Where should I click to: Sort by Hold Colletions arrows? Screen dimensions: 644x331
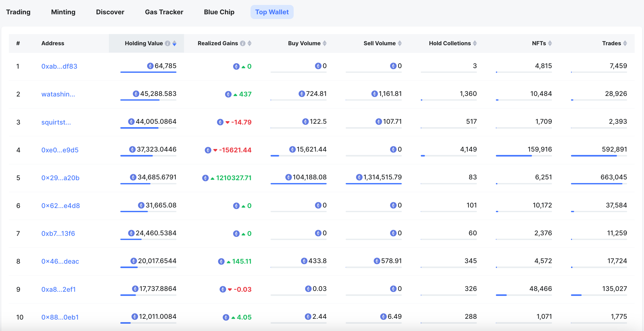click(475, 43)
